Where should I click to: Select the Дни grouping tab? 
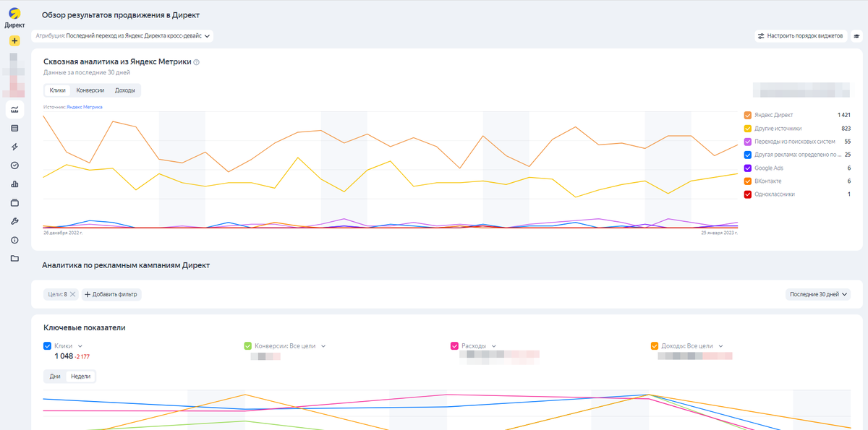tap(55, 377)
